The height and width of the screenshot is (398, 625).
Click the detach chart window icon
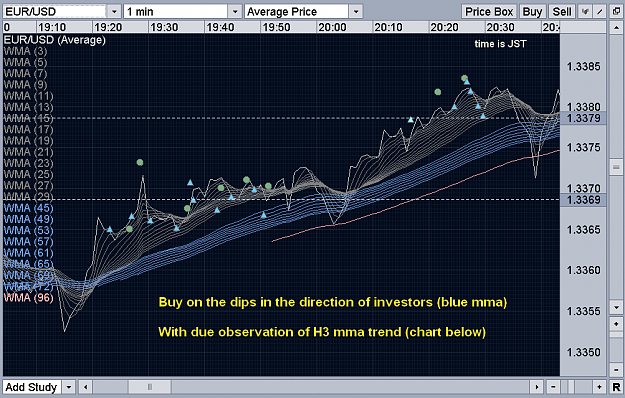click(x=616, y=12)
